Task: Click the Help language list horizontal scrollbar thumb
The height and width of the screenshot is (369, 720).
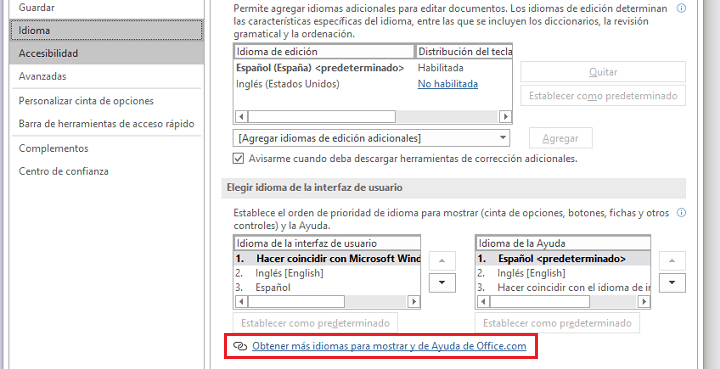Action: pos(540,302)
